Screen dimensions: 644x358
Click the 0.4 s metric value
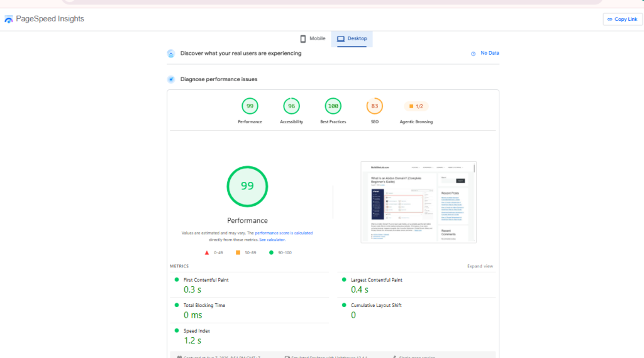359,290
